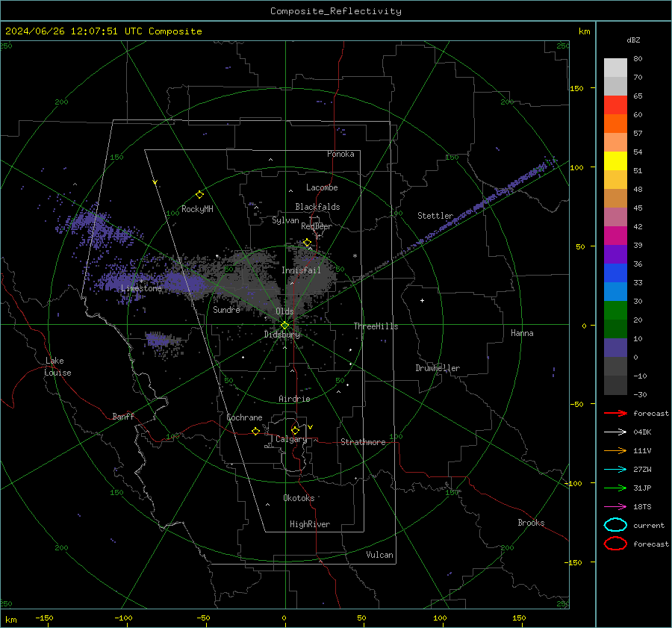This screenshot has width=672, height=628.
Task: Select the red forecast ellipse symbol
Action: 615,544
